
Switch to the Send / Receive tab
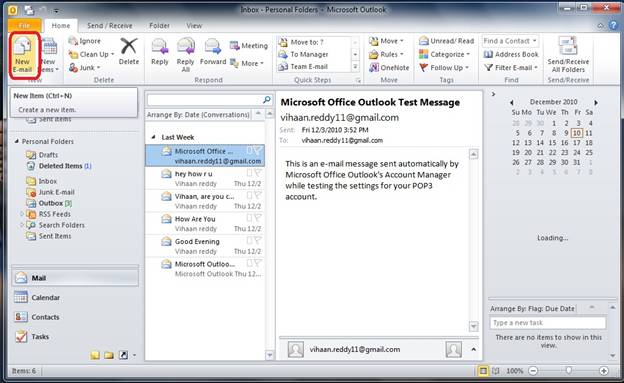[x=109, y=25]
